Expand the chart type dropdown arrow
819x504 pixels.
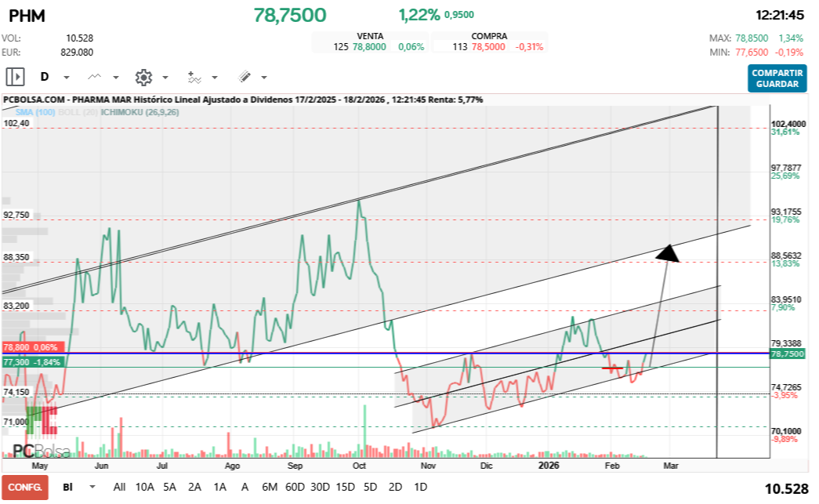pos(116,78)
